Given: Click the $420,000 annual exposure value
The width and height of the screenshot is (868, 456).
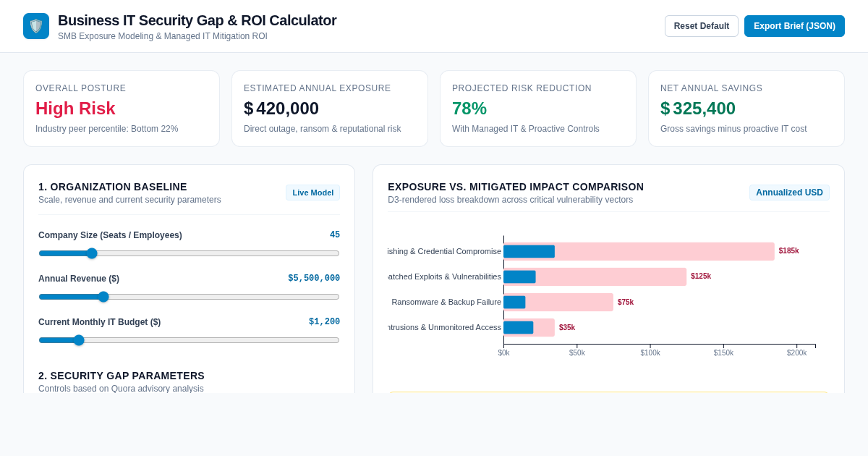Looking at the screenshot, I should click(281, 109).
